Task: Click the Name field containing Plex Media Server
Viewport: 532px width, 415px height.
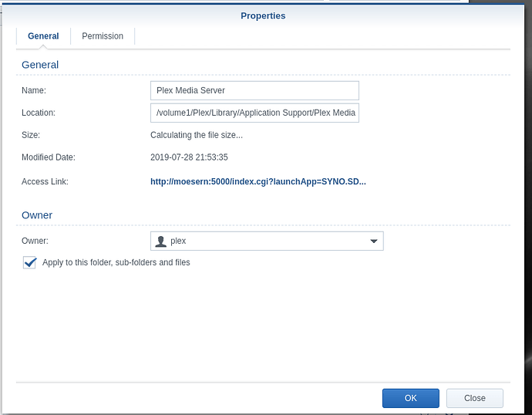Action: (x=254, y=90)
